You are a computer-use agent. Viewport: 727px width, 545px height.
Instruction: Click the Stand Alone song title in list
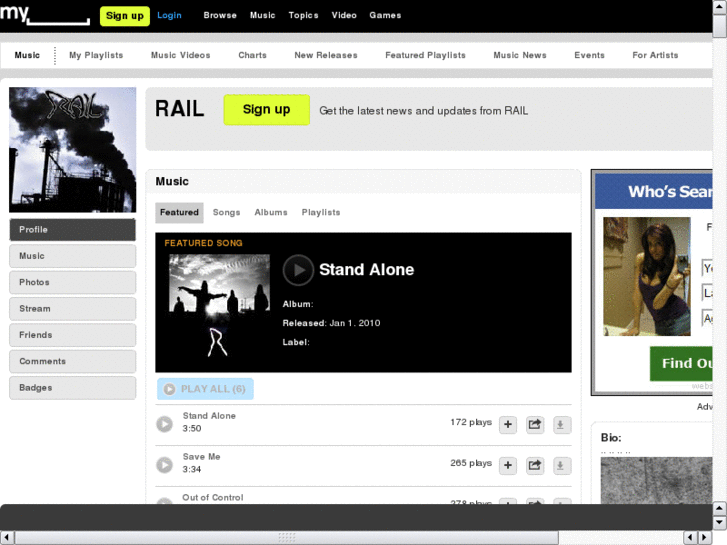209,416
